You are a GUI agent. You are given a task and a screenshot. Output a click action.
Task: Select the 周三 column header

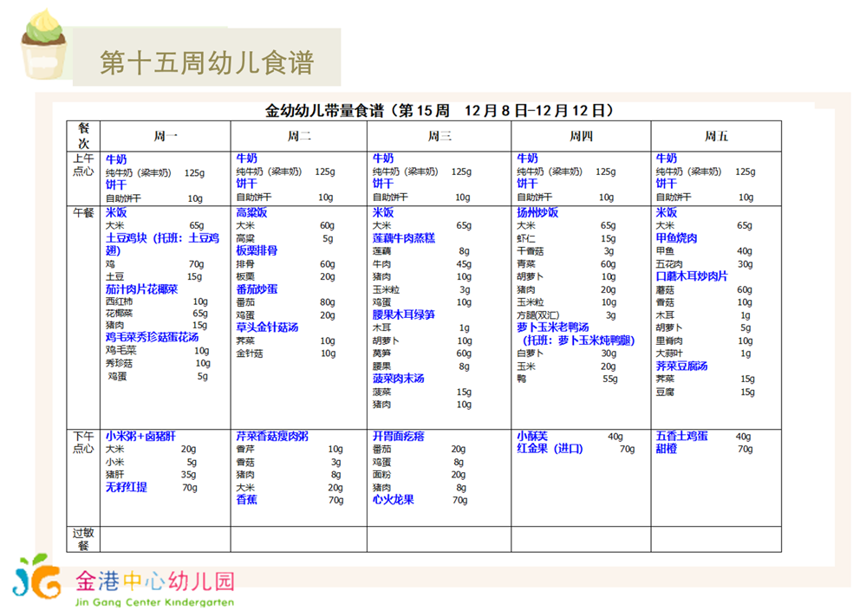click(440, 136)
